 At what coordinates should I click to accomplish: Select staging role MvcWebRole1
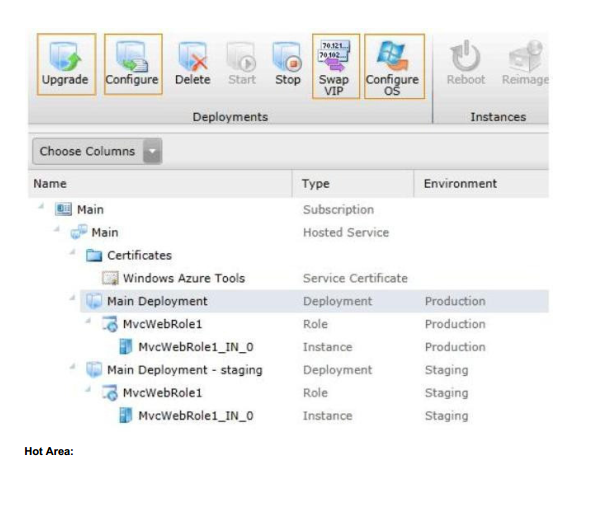tap(162, 393)
